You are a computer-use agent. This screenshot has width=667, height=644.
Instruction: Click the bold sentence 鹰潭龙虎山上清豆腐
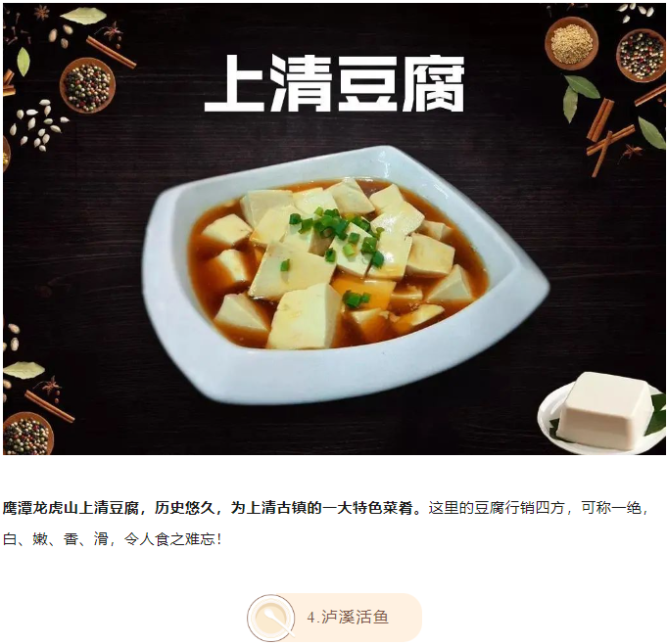coord(71,508)
